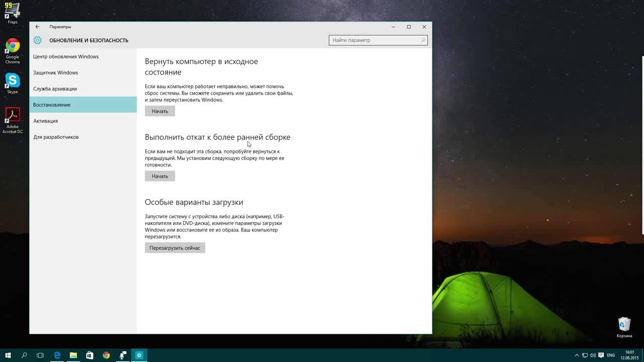Image resolution: width=644 pixels, height=362 pixels.
Task: Open Task View from the taskbar
Action: click(x=40, y=355)
